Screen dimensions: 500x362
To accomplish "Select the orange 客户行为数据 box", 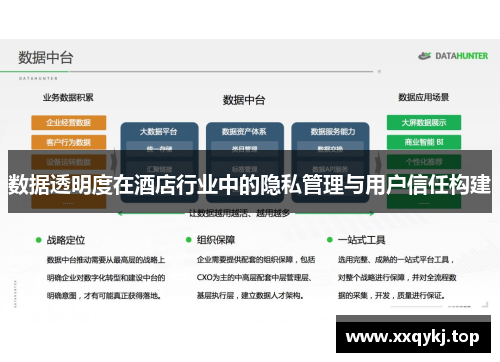I will 69,142.
